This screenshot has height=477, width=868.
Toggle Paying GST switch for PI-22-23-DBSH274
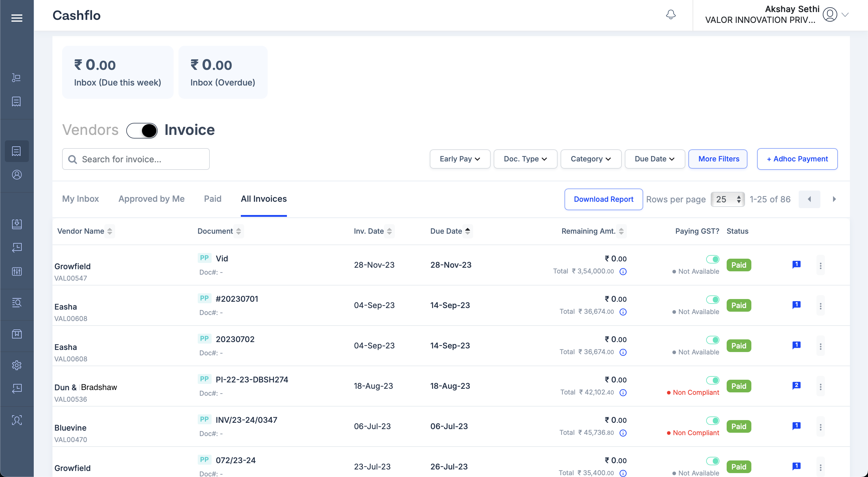pos(713,380)
